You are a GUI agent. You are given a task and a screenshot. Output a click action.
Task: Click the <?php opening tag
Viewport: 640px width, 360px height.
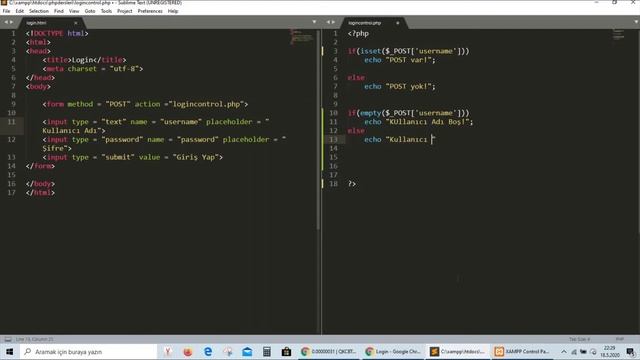pyautogui.click(x=358, y=33)
